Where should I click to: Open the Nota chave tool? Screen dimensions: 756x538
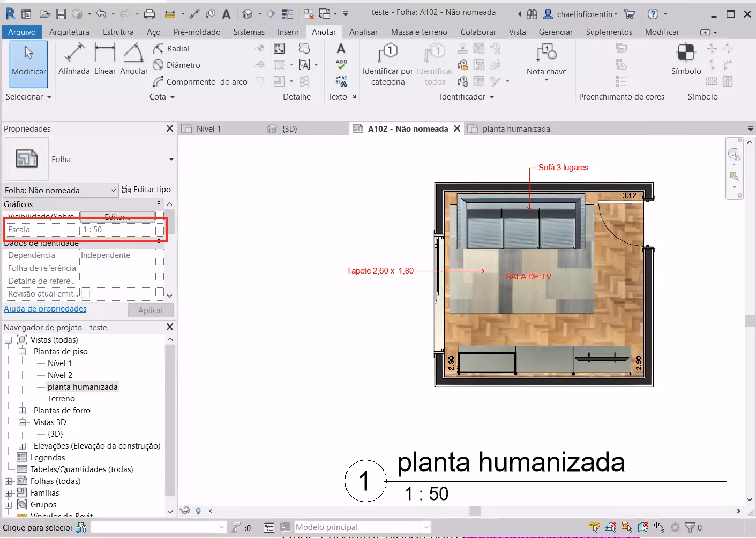(547, 63)
